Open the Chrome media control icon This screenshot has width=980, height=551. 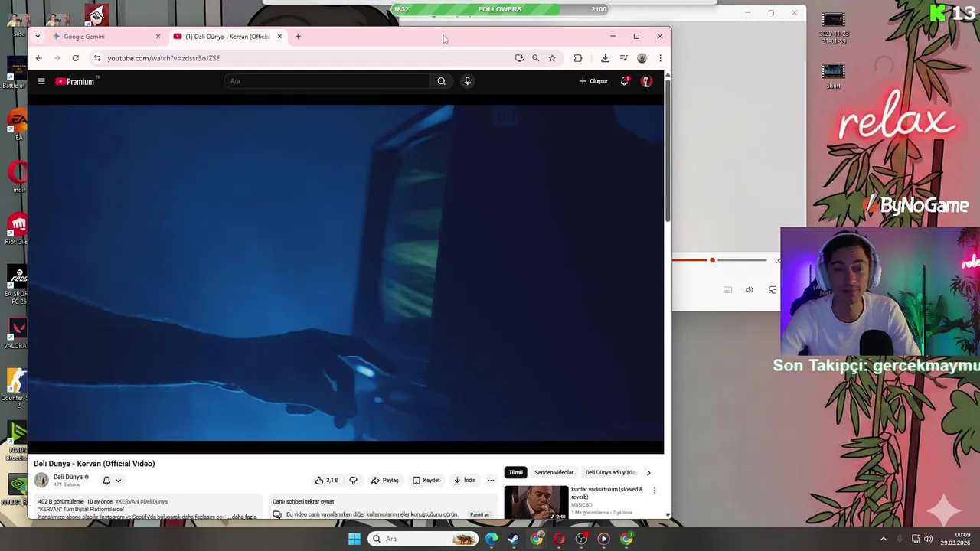[623, 58]
